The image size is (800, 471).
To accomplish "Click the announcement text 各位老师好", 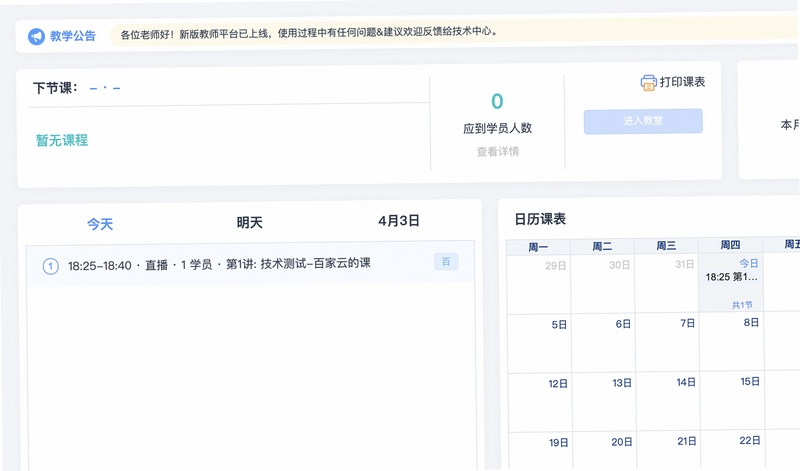I will point(308,33).
